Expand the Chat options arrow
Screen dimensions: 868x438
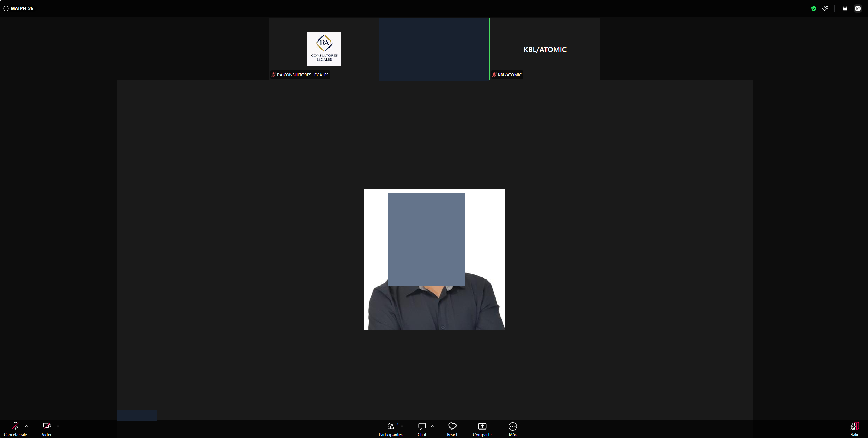[x=432, y=426]
